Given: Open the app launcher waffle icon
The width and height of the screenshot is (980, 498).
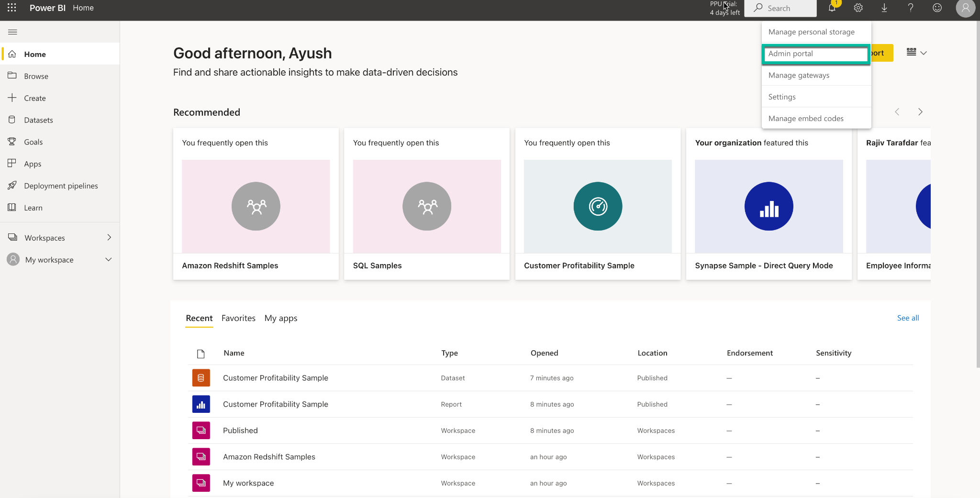Looking at the screenshot, I should 12,8.
